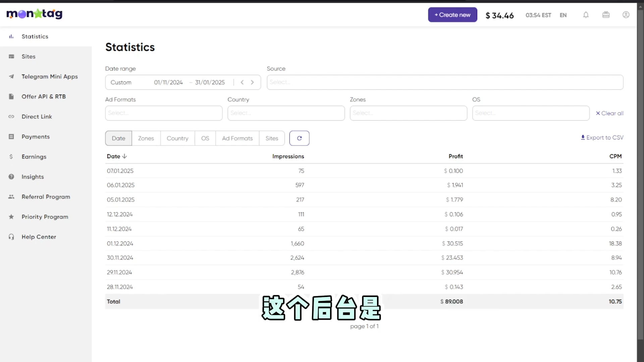Open Telegram Mini Apps in sidebar
Image resolution: width=644 pixels, height=362 pixels.
(x=50, y=76)
